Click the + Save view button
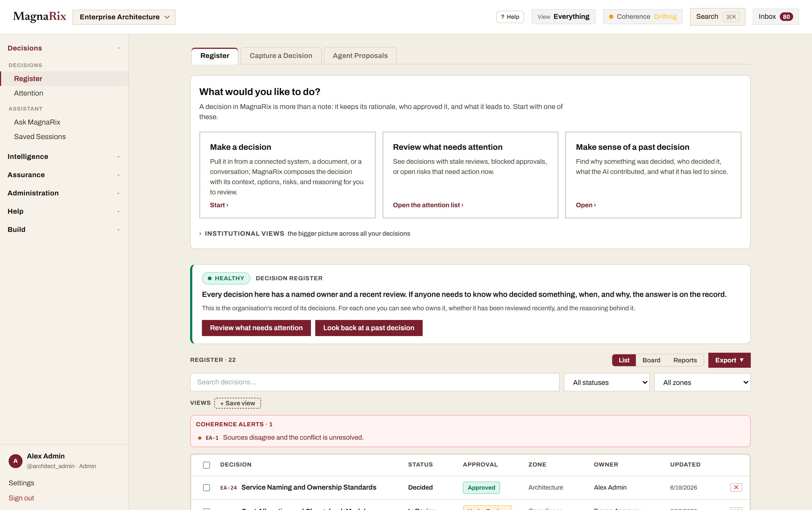 (x=237, y=403)
